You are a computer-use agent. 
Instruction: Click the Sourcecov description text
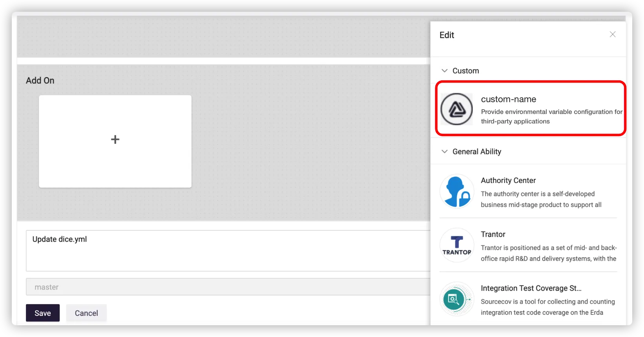pyautogui.click(x=548, y=307)
